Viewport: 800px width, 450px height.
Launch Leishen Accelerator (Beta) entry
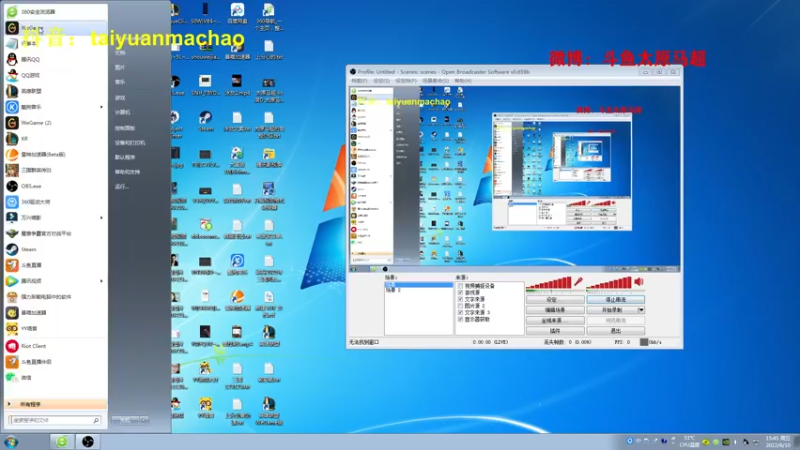(x=55, y=154)
